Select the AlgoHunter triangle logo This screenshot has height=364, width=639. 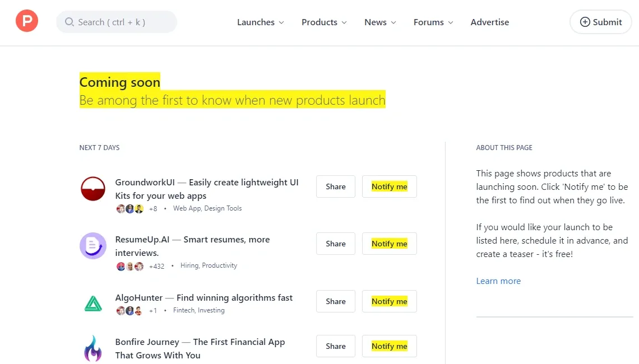[x=92, y=303]
